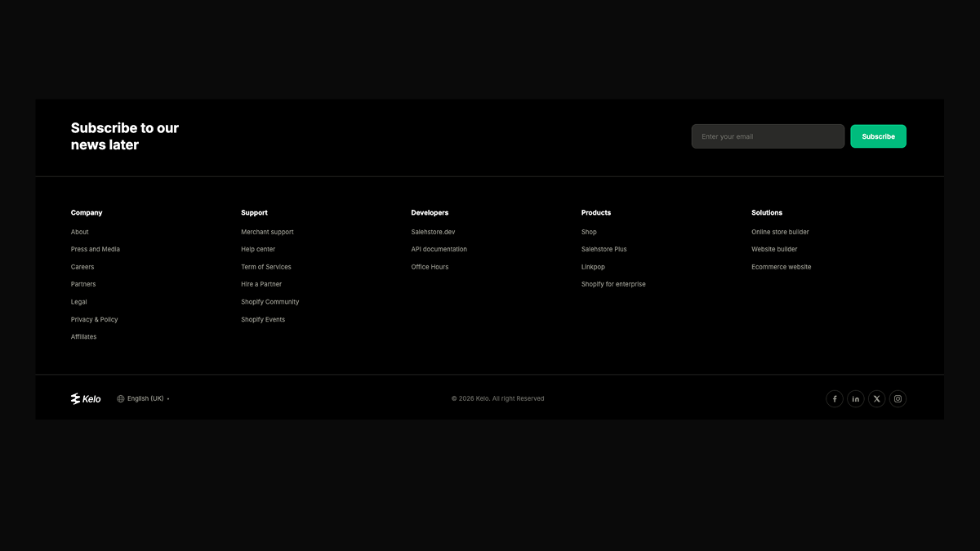Open the English (UK) language dropdown
The image size is (980, 551).
click(144, 398)
